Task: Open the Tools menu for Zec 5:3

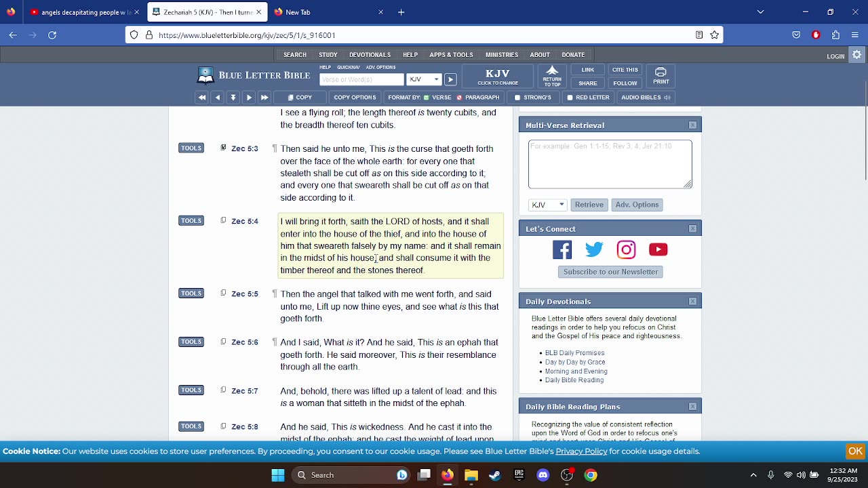Action: click(191, 148)
